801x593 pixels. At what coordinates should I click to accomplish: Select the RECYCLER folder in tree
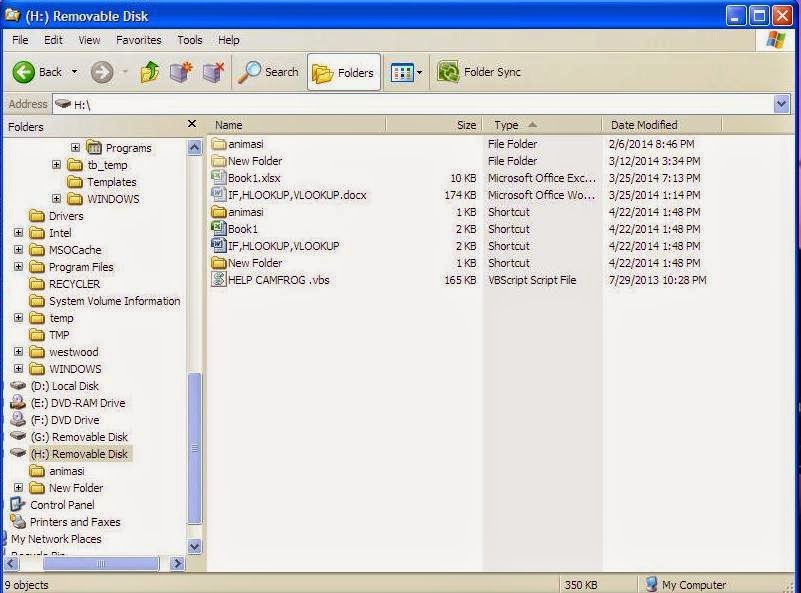point(64,284)
